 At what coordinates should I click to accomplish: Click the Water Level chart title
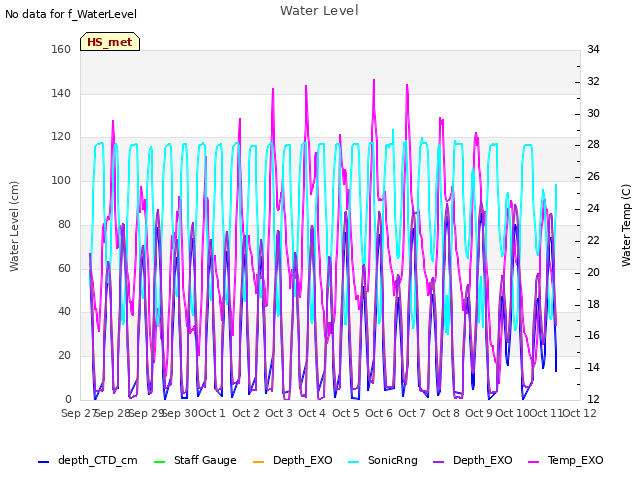coord(319,11)
